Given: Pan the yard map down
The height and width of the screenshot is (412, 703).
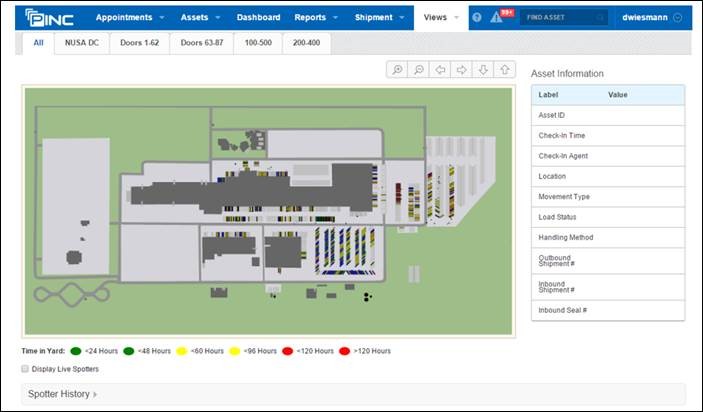Looking at the screenshot, I should [x=484, y=70].
